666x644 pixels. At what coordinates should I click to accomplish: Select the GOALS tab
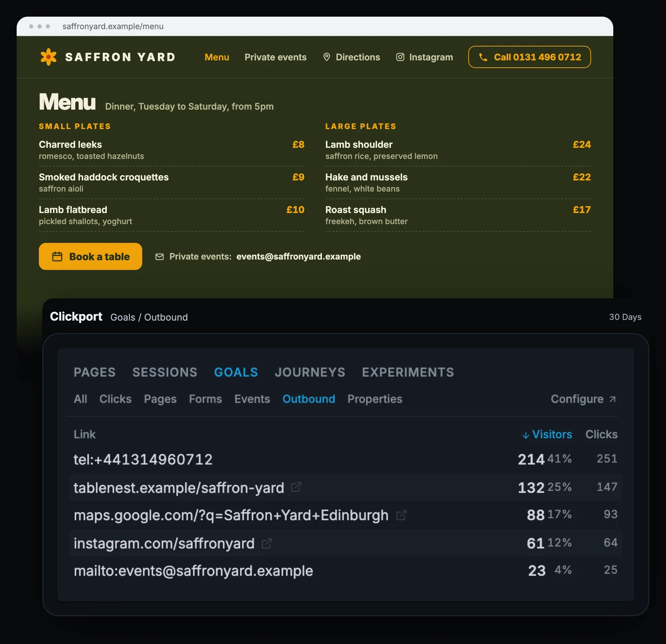coord(236,372)
